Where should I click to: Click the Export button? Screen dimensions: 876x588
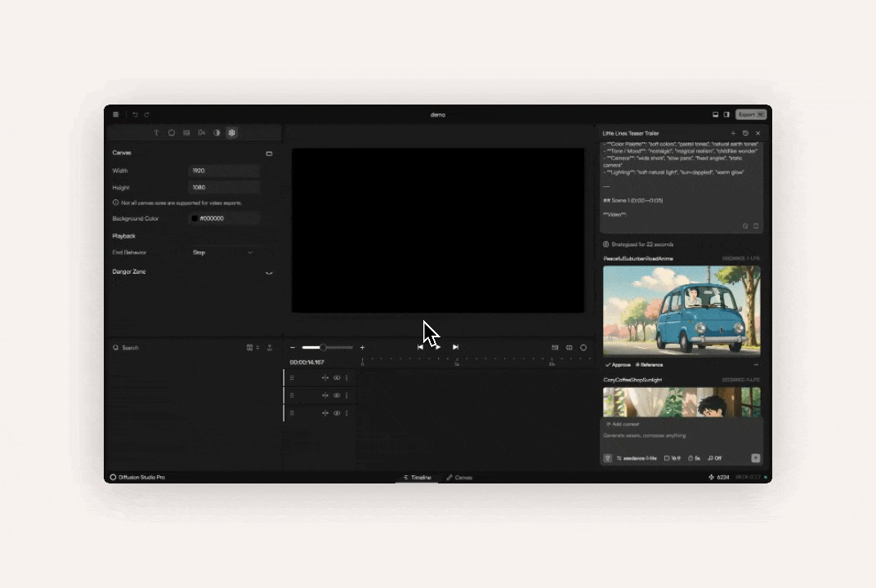(751, 114)
